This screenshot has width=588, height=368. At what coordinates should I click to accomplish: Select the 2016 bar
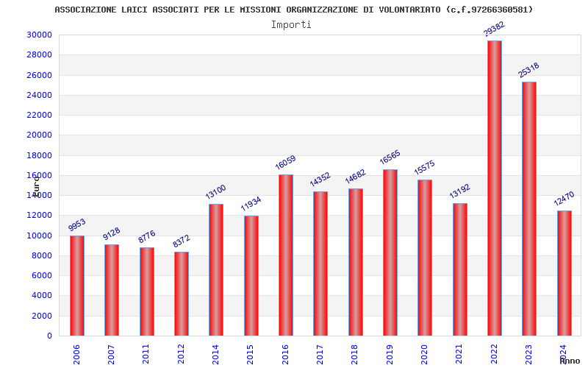pos(286,255)
